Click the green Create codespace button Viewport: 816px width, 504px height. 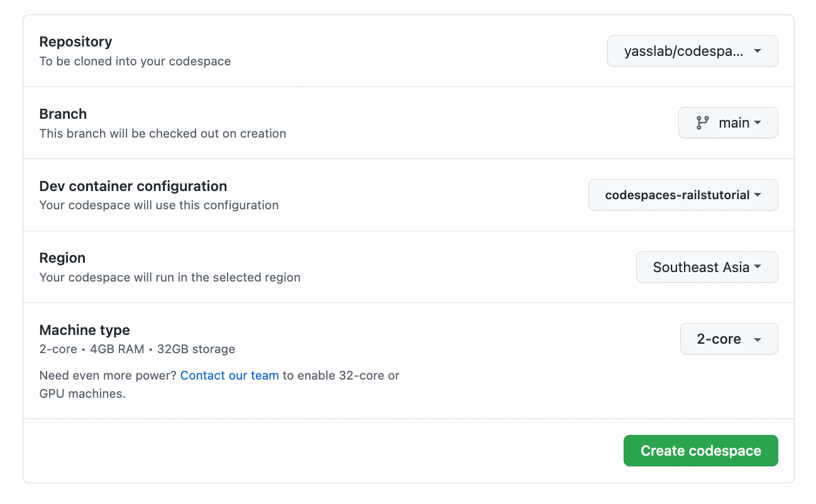[x=700, y=451]
